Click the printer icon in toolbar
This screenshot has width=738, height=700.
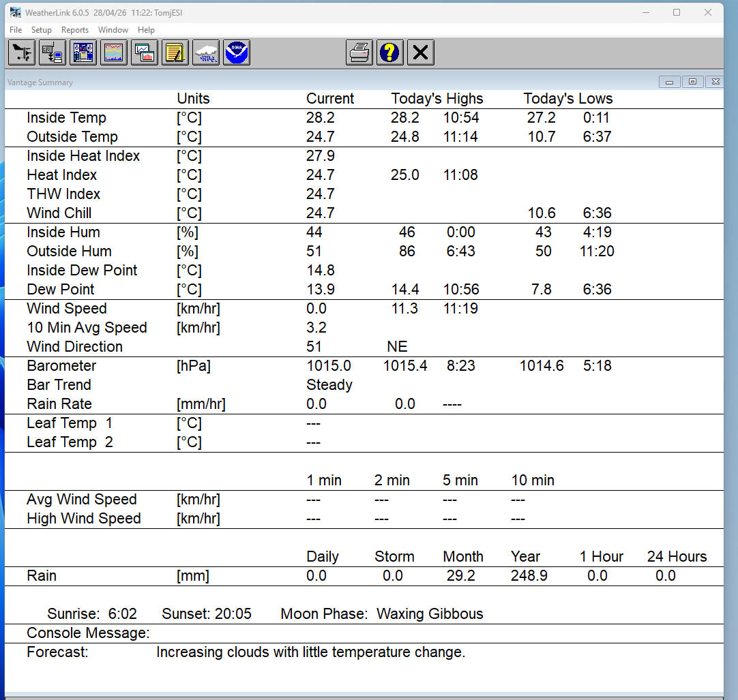pos(359,52)
